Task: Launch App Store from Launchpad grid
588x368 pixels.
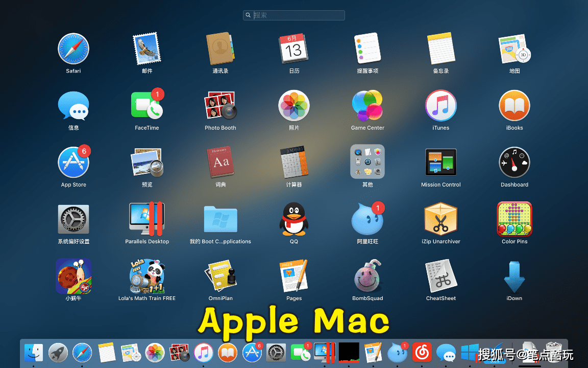Action: (x=73, y=162)
